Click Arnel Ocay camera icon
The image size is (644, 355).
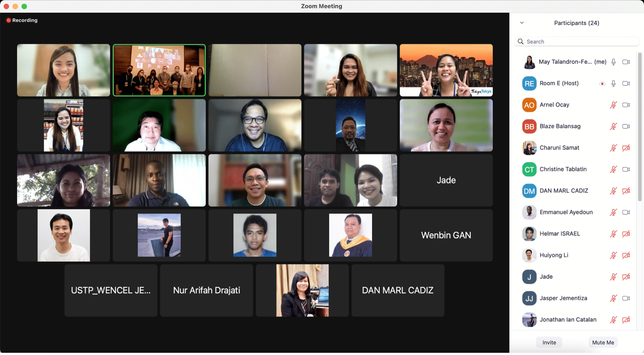(x=626, y=105)
